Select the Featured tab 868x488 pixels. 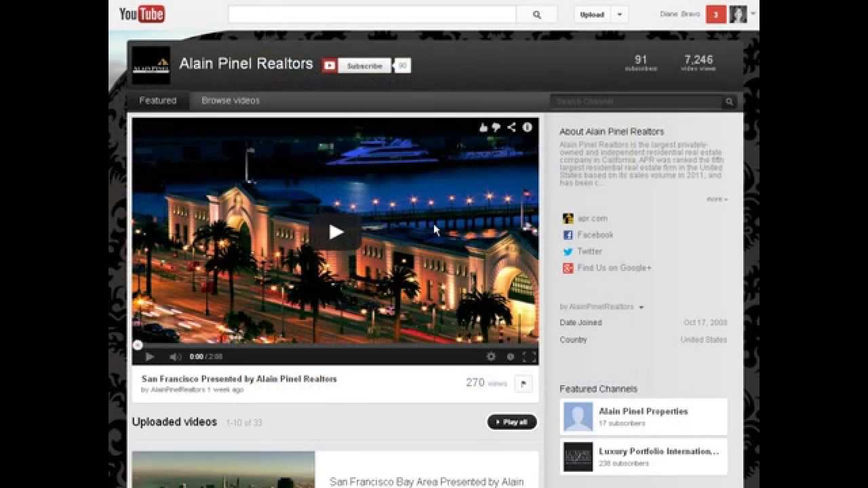coord(158,100)
